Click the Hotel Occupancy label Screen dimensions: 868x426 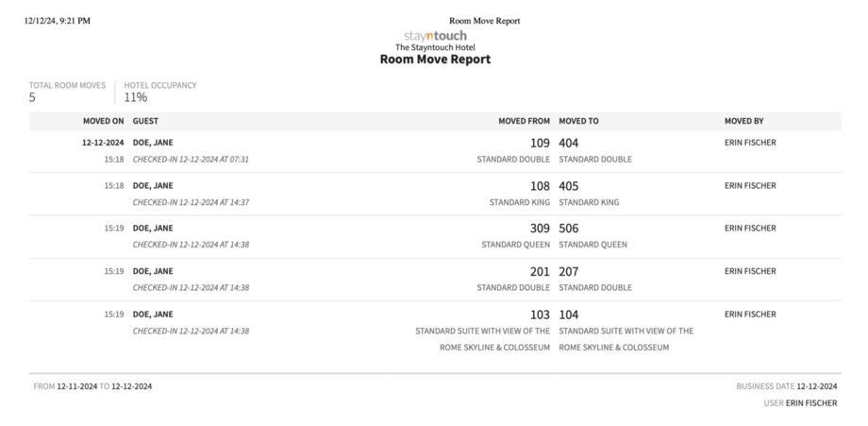[160, 85]
